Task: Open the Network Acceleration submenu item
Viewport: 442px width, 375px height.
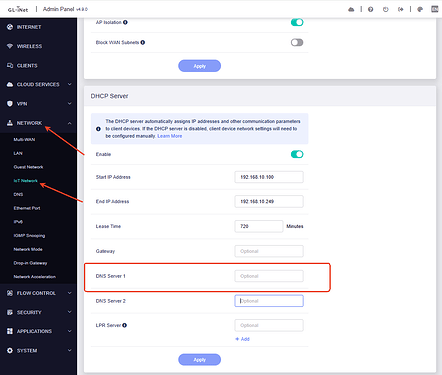Action: coord(35,277)
